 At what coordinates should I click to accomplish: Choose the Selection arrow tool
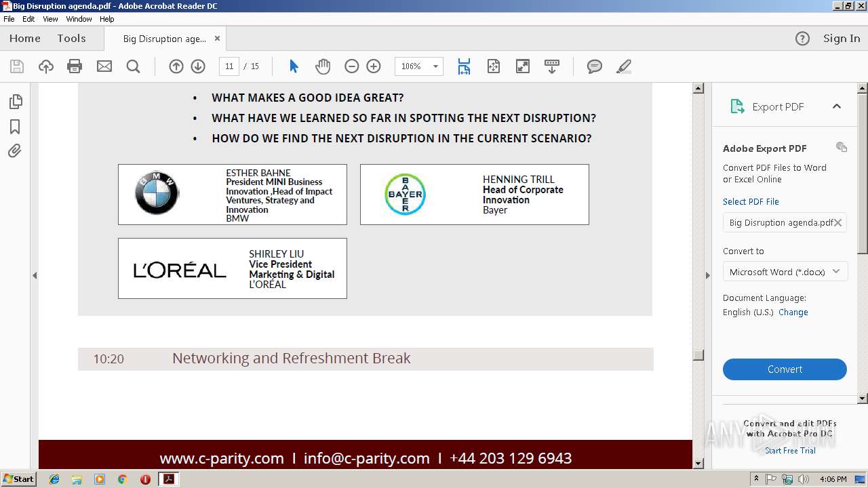coord(294,66)
